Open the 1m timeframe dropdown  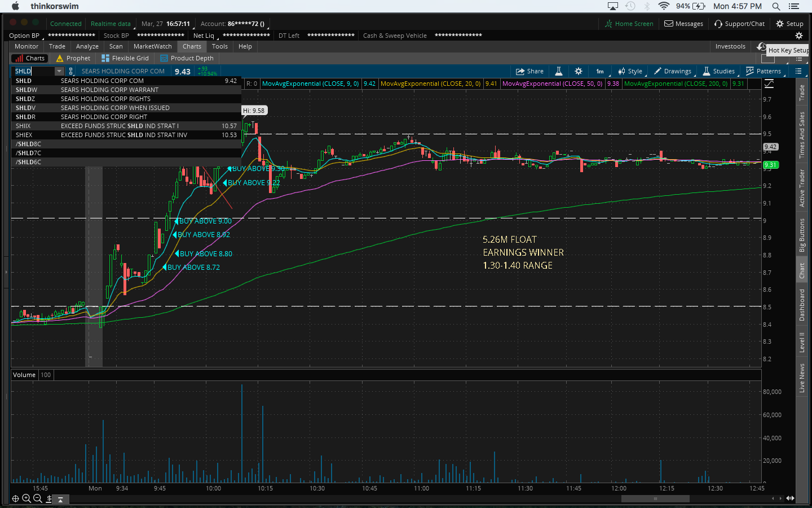point(600,71)
